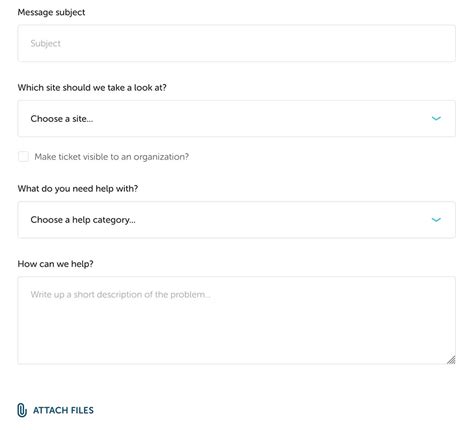Click the Write up a short description placeholder
The image size is (474, 430).
tap(120, 295)
